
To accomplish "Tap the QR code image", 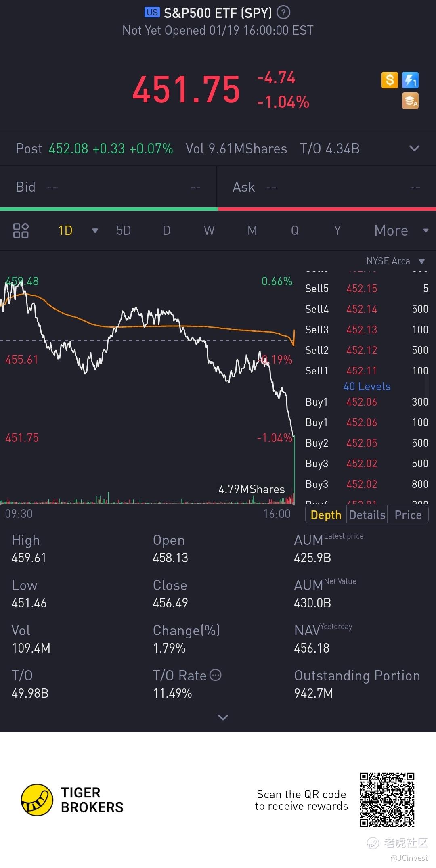I will [x=387, y=799].
